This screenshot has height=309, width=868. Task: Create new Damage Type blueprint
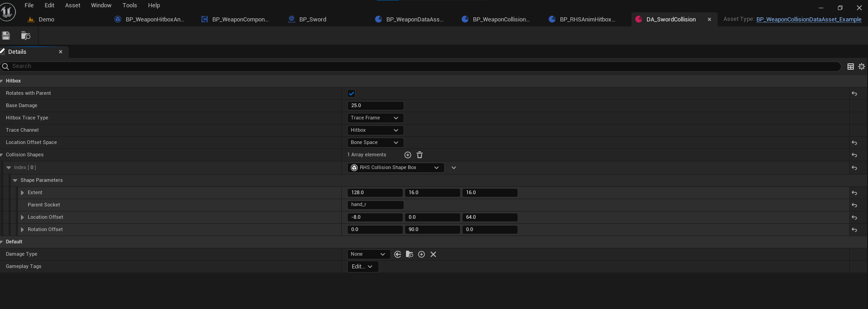point(421,254)
